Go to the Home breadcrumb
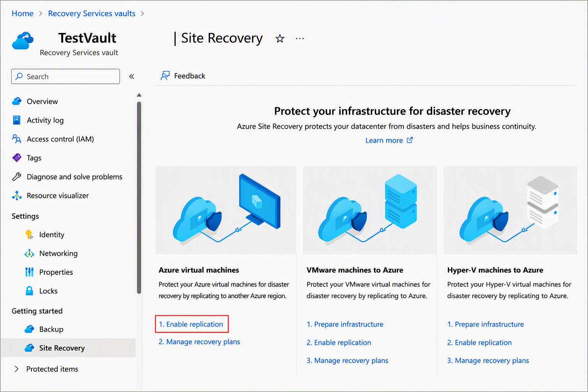The height and width of the screenshot is (392, 588). [23, 13]
